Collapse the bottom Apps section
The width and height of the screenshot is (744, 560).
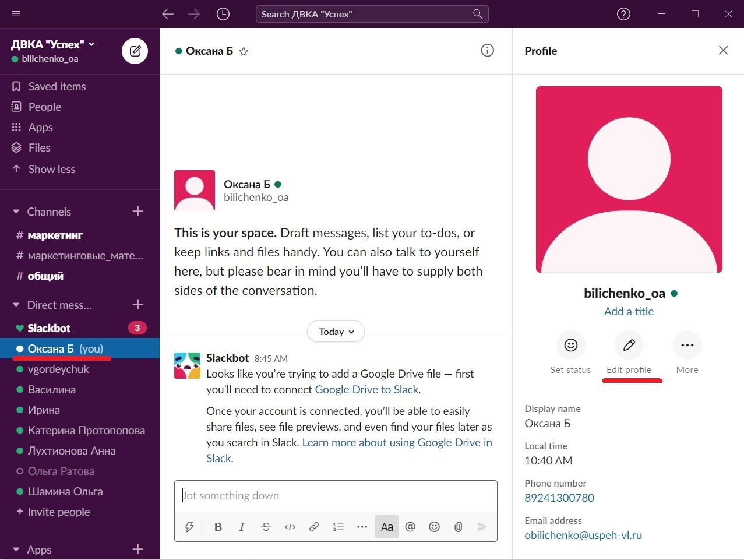16,550
